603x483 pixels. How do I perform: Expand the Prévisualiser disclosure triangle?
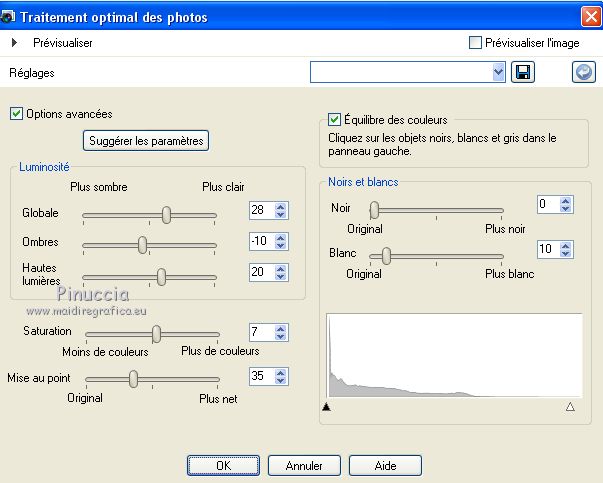(14, 43)
